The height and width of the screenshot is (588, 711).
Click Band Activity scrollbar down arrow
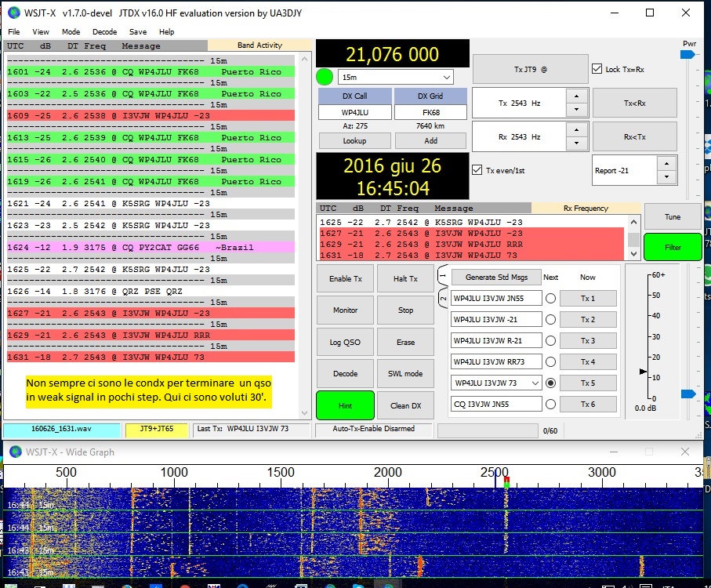click(x=304, y=413)
